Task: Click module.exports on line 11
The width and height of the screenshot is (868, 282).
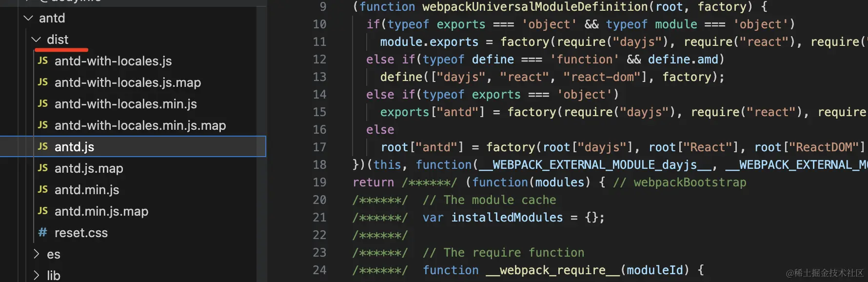Action: 429,42
